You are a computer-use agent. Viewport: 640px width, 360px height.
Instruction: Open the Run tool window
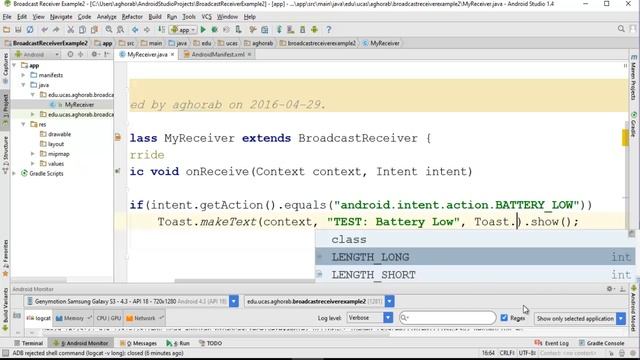click(x=178, y=343)
